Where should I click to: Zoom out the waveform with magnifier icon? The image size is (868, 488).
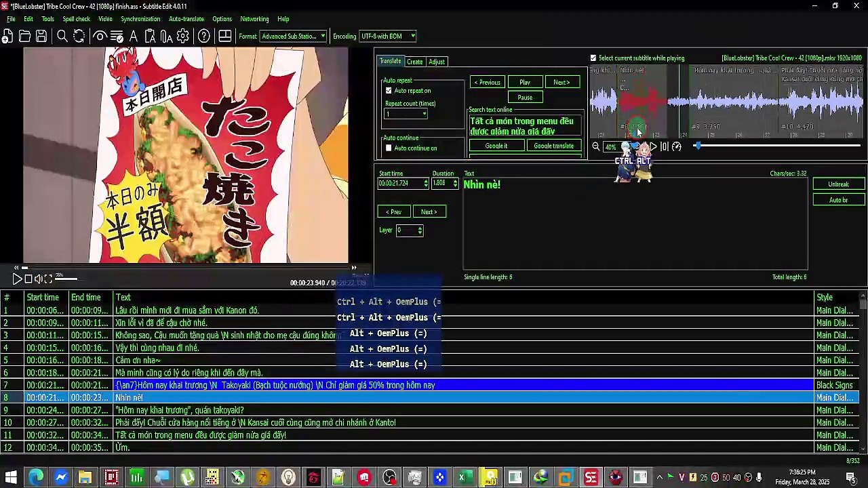[596, 146]
